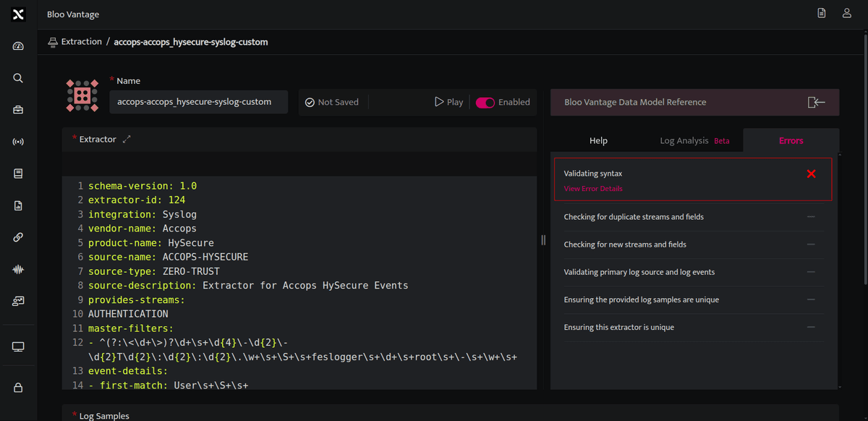
Task: Open the dashboard gauge icon in sidebar
Action: pos(19,46)
